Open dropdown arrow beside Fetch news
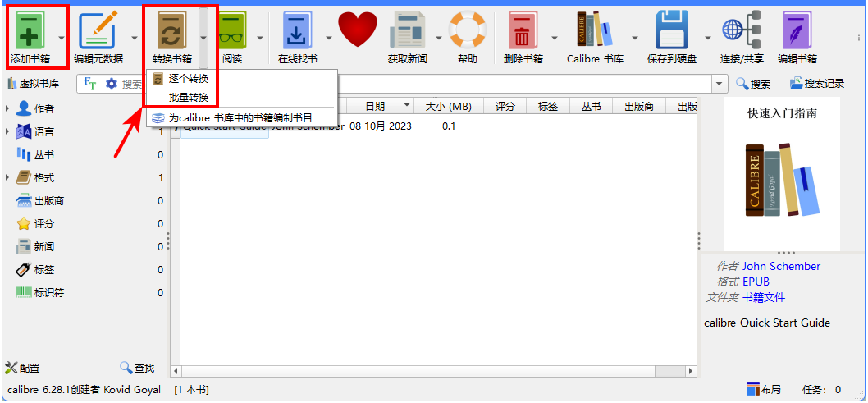Screen dimensions: 868x403 pos(439,39)
